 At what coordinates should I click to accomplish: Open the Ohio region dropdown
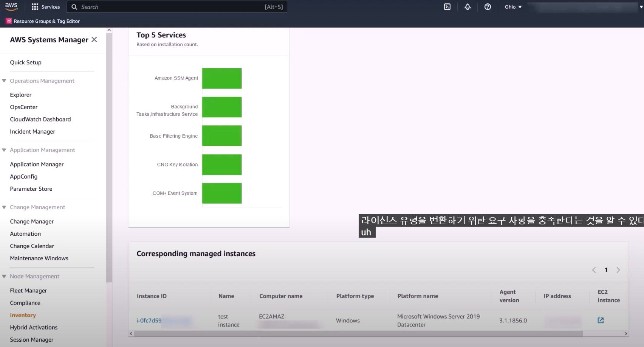pos(513,7)
